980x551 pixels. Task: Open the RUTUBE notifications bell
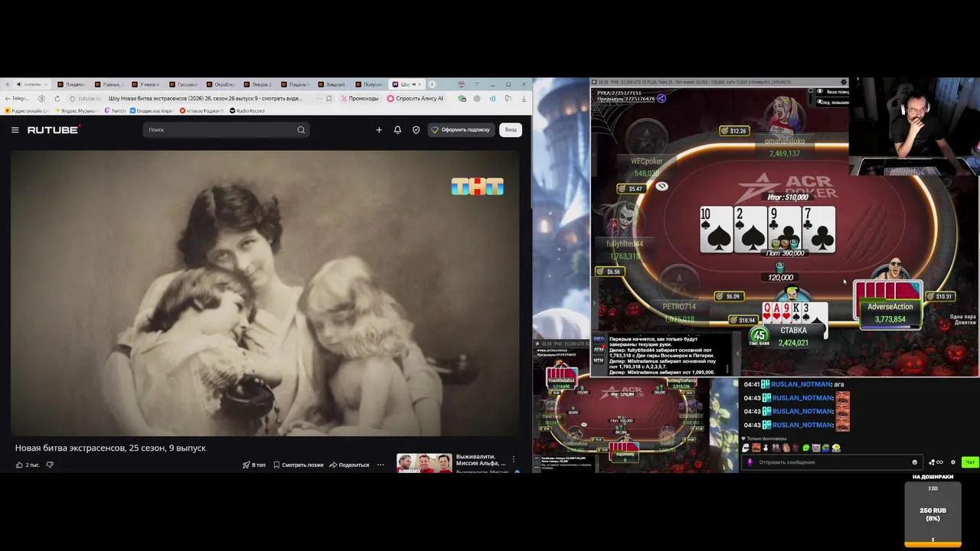pyautogui.click(x=397, y=130)
